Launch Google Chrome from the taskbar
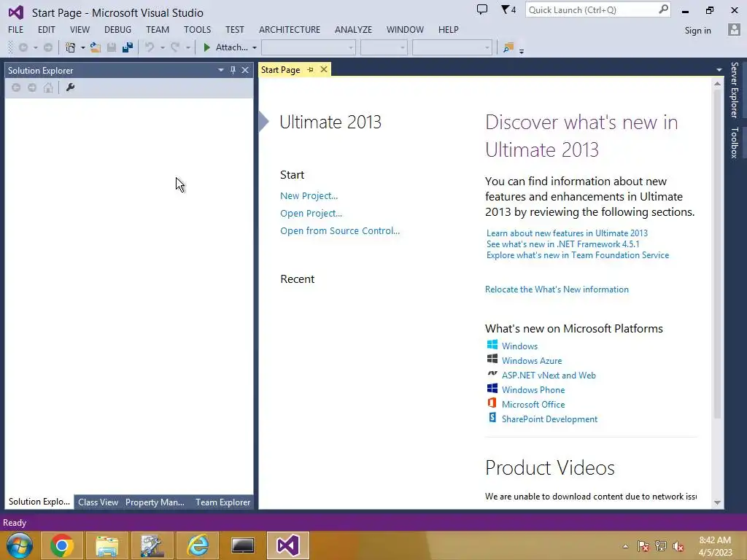Screen dimensions: 747x560 62,545
